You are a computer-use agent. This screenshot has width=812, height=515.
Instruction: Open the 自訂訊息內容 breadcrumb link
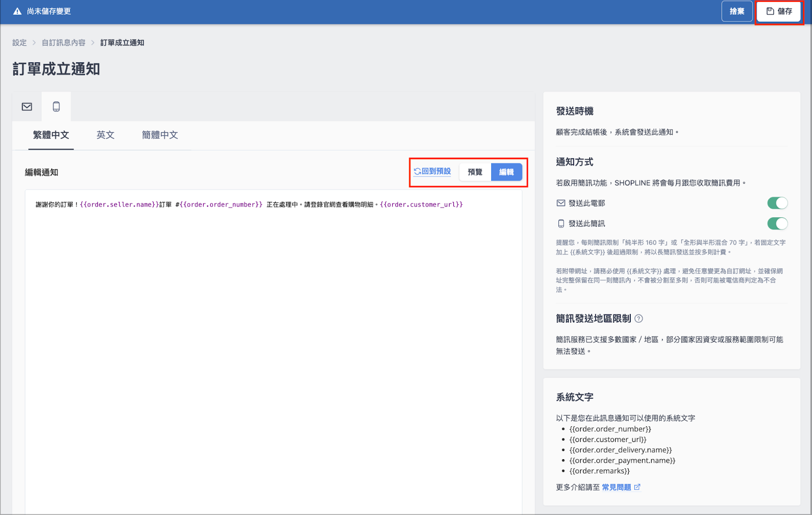63,43
